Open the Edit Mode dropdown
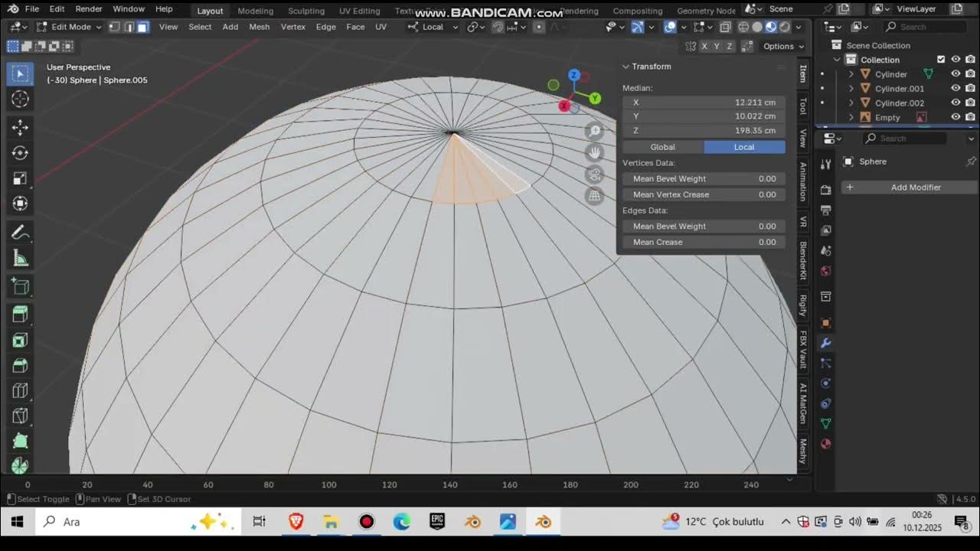This screenshot has width=980, height=551. pyautogui.click(x=69, y=27)
